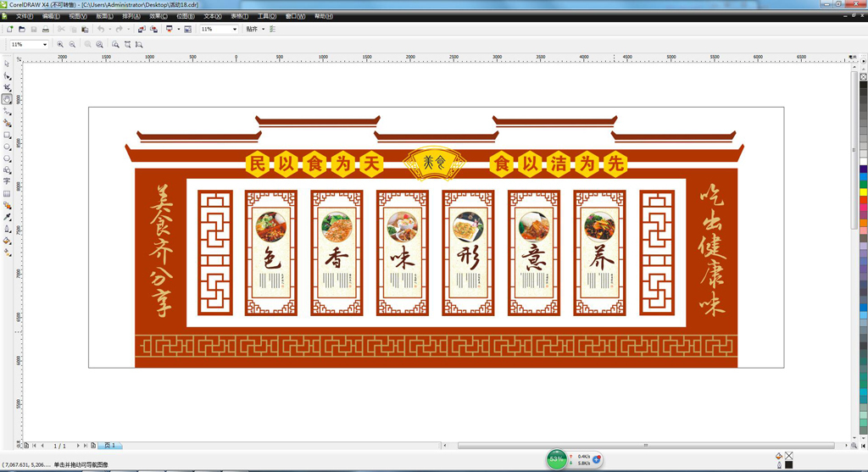This screenshot has width=868, height=472.
Task: Select the 页 1 page tab
Action: 110,446
